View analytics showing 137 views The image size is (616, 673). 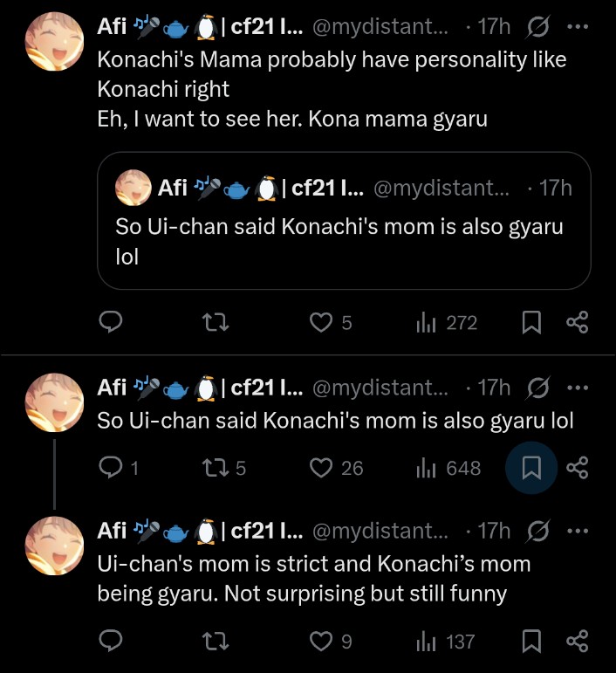[x=426, y=642]
